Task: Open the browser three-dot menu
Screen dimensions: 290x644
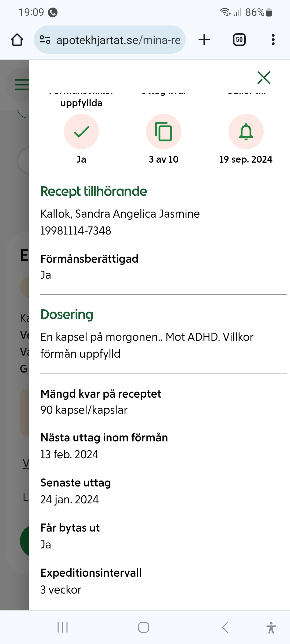Action: click(x=273, y=40)
